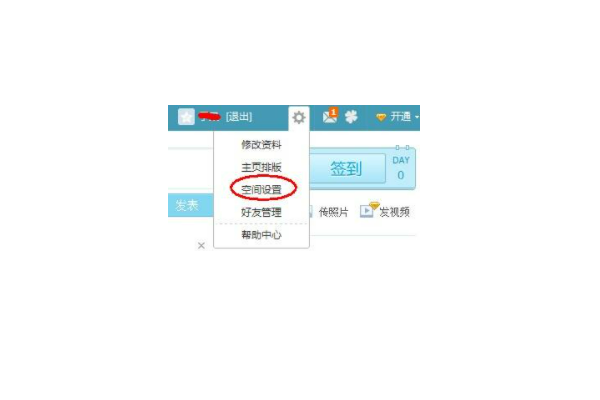
Task: Click the yellow diamond VIP icon
Action: click(x=381, y=117)
